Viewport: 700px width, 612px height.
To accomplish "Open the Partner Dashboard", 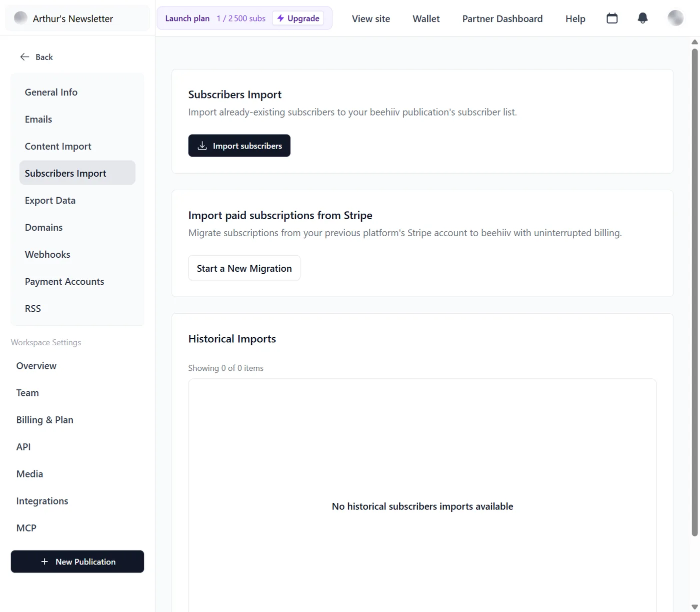I will (x=502, y=19).
